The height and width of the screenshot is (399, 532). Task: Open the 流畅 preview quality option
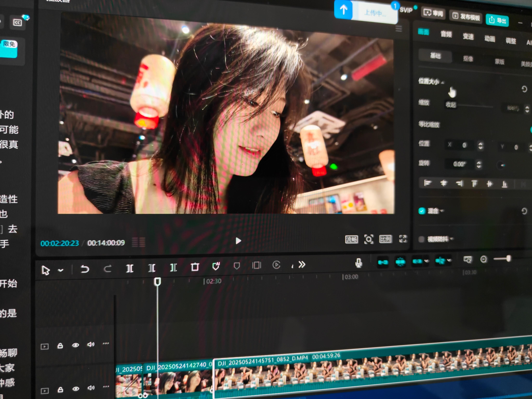[351, 239]
